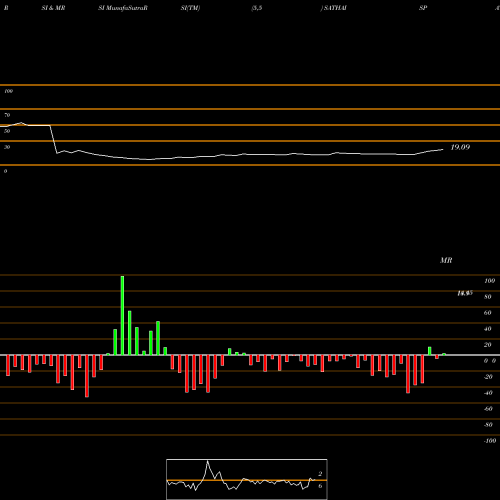Click the 'SI(TM)' header label
This screenshot has height=500, width=500.
coord(190,8)
